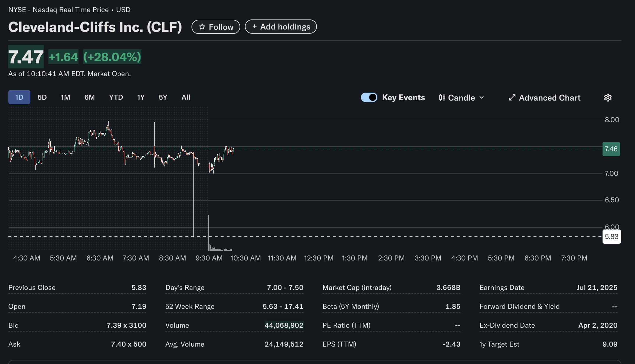Click the +28.04% change value
Viewport: 635px width, 364px height.
coord(112,57)
